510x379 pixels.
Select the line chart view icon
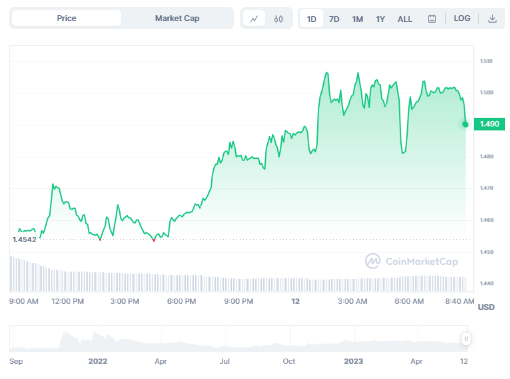[x=254, y=19]
